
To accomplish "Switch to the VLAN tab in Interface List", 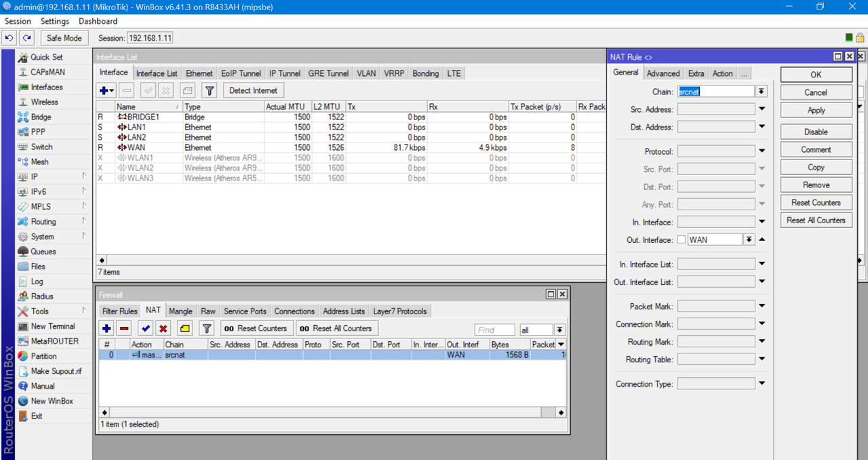I will (x=366, y=73).
